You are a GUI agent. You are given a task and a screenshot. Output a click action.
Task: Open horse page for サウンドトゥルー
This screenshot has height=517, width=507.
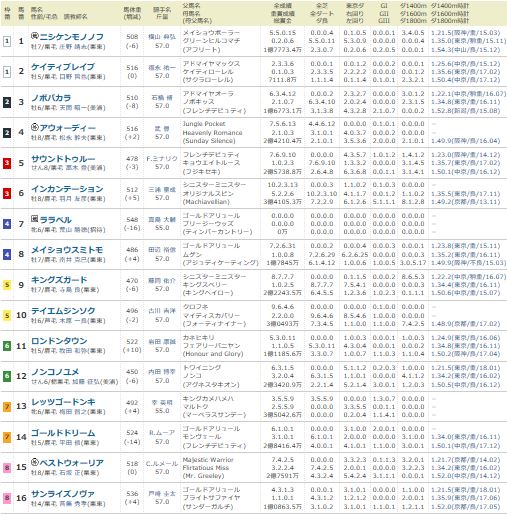[x=63, y=159]
